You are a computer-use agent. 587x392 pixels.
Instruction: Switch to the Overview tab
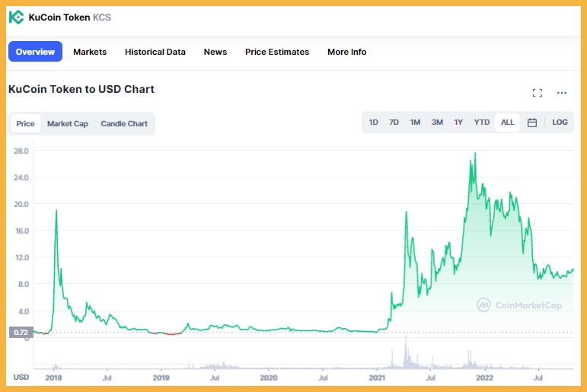pos(35,52)
